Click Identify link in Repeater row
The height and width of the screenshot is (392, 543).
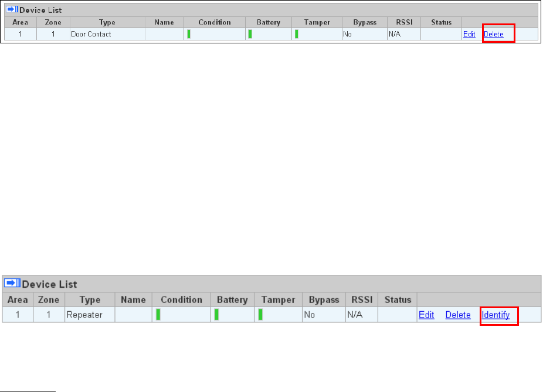pyautogui.click(x=496, y=315)
